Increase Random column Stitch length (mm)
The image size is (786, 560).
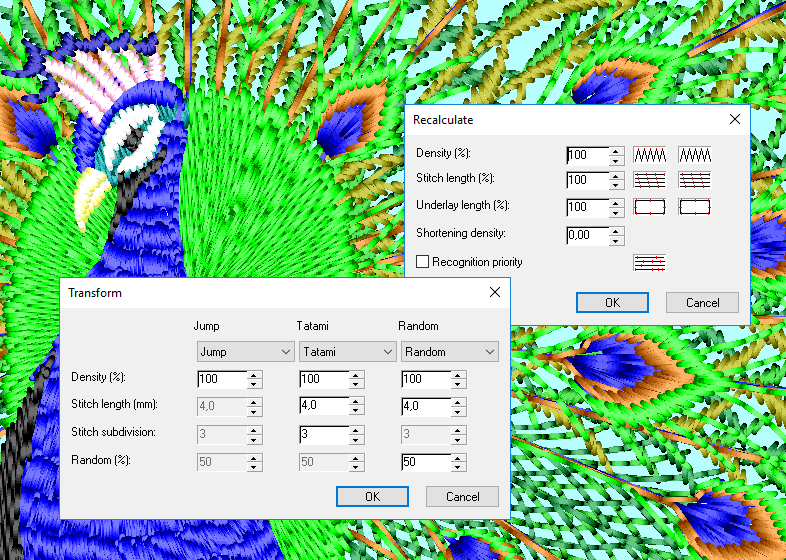coord(458,402)
